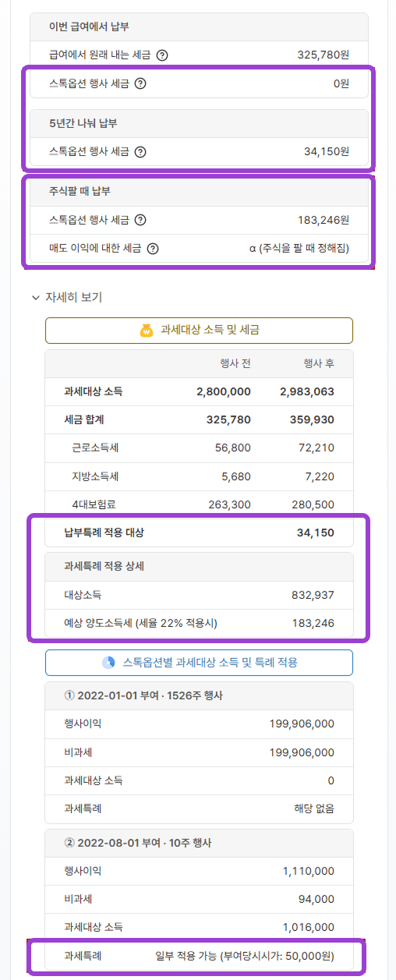Click the money bag icon in 과세대상 소득 및 세금
Screen dimensions: 396x980
tap(147, 331)
